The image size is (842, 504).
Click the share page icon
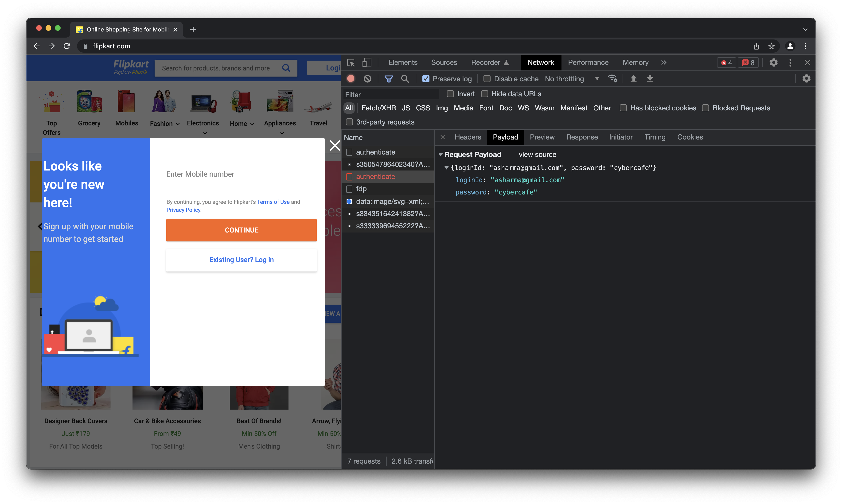tap(756, 46)
